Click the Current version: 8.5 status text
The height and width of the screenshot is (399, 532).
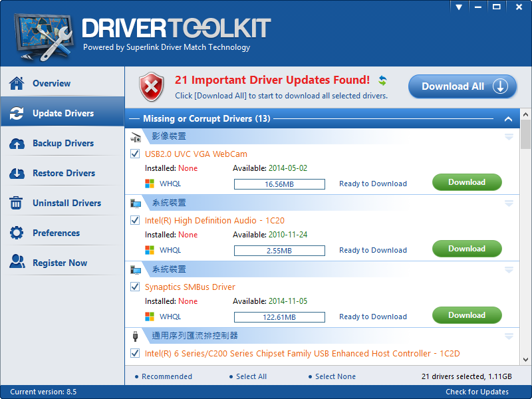pyautogui.click(x=43, y=392)
